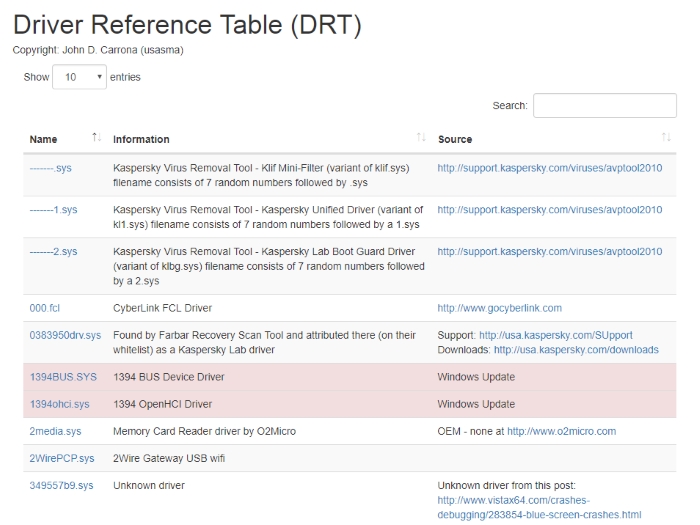
Task: Open the 000.fcl driver link
Action: point(45,308)
